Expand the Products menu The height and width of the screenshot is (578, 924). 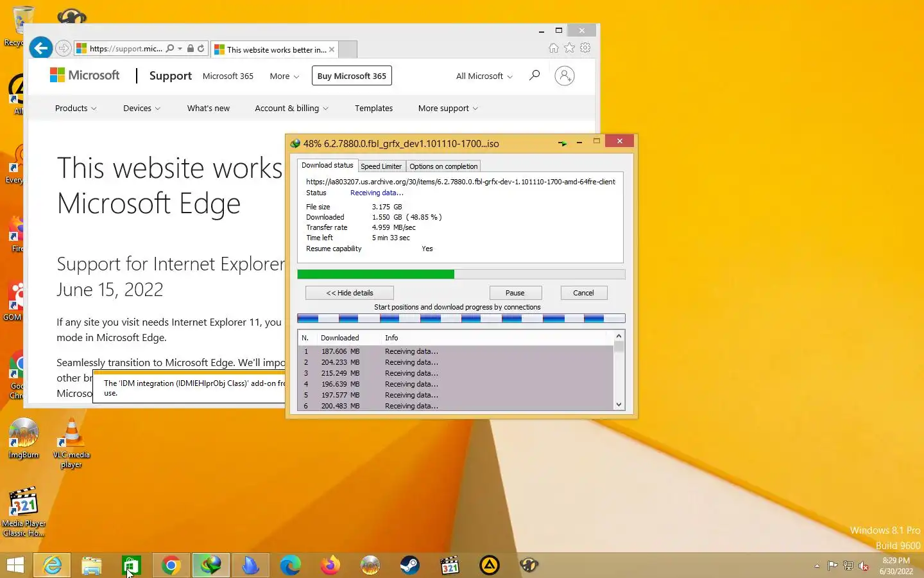point(76,108)
